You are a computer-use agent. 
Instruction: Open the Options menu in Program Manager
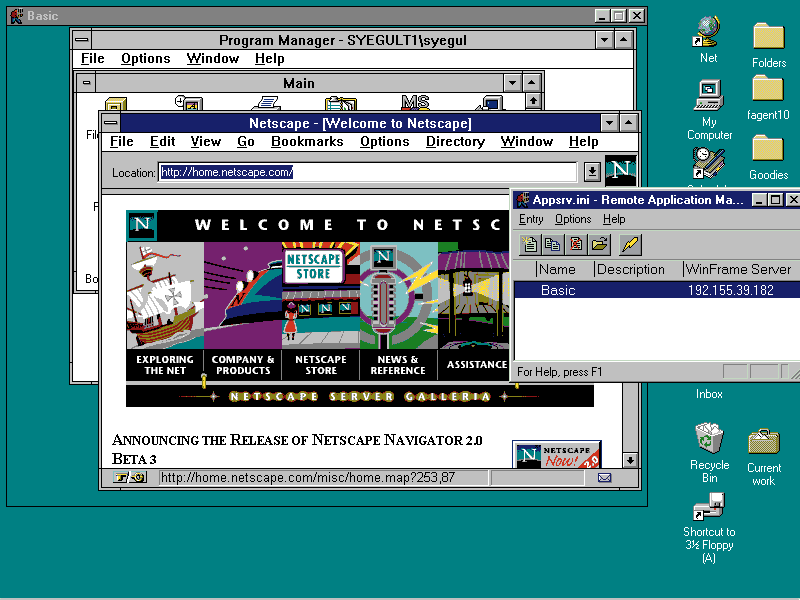coord(145,59)
